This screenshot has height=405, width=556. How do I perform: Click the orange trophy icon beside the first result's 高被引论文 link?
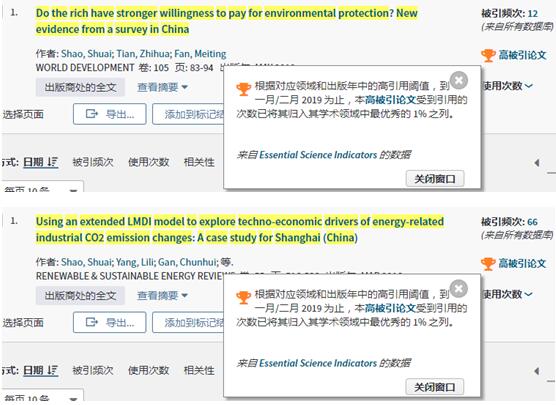(488, 55)
